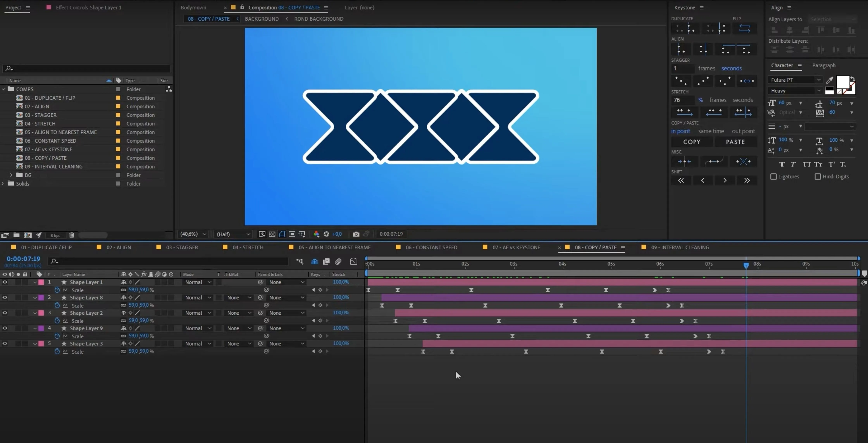Take a snapshot with the camera icon
The height and width of the screenshot is (443, 868).
pyautogui.click(x=356, y=234)
